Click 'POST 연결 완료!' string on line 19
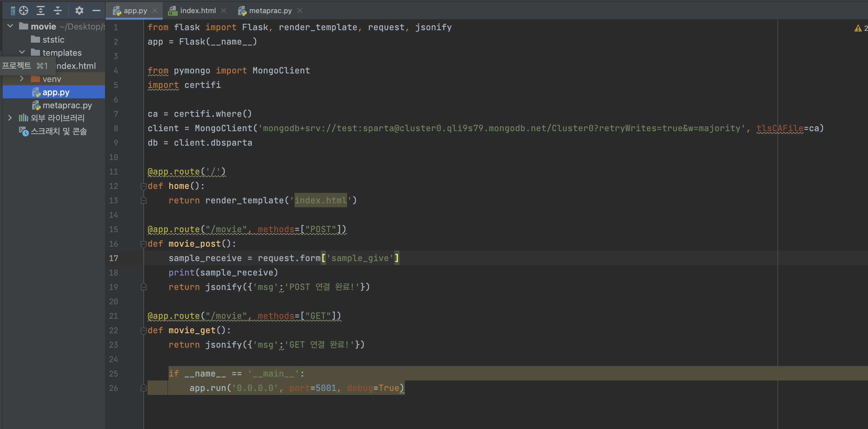 322,287
